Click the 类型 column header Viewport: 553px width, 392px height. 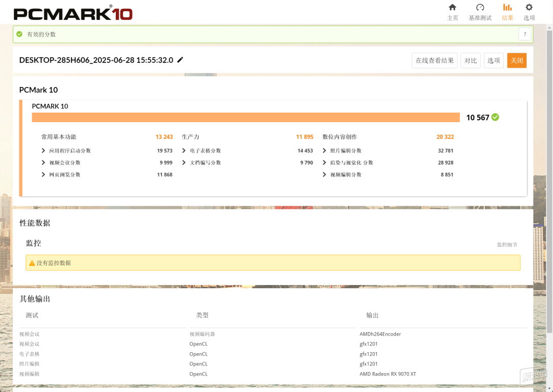[202, 315]
